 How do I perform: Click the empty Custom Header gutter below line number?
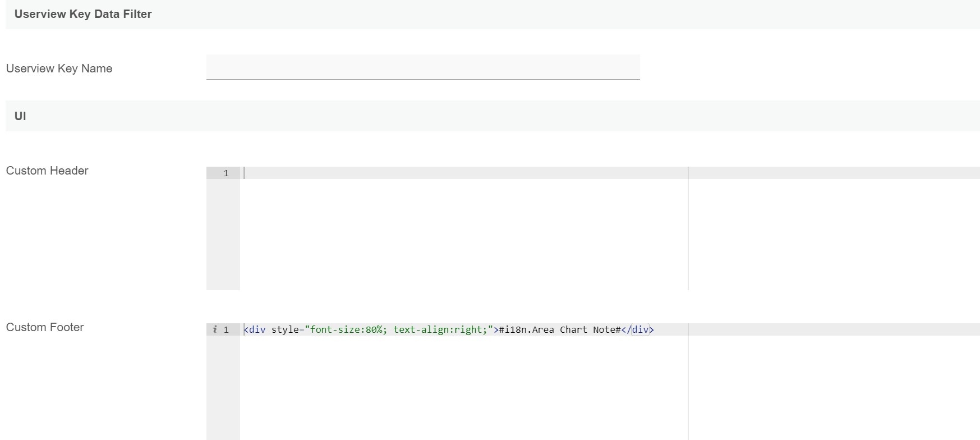tap(223, 236)
